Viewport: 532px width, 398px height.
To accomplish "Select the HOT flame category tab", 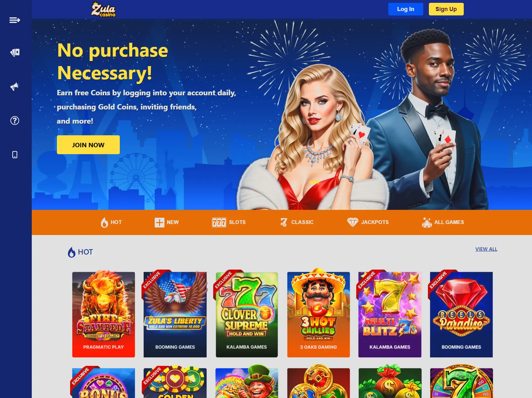I will pyautogui.click(x=111, y=222).
